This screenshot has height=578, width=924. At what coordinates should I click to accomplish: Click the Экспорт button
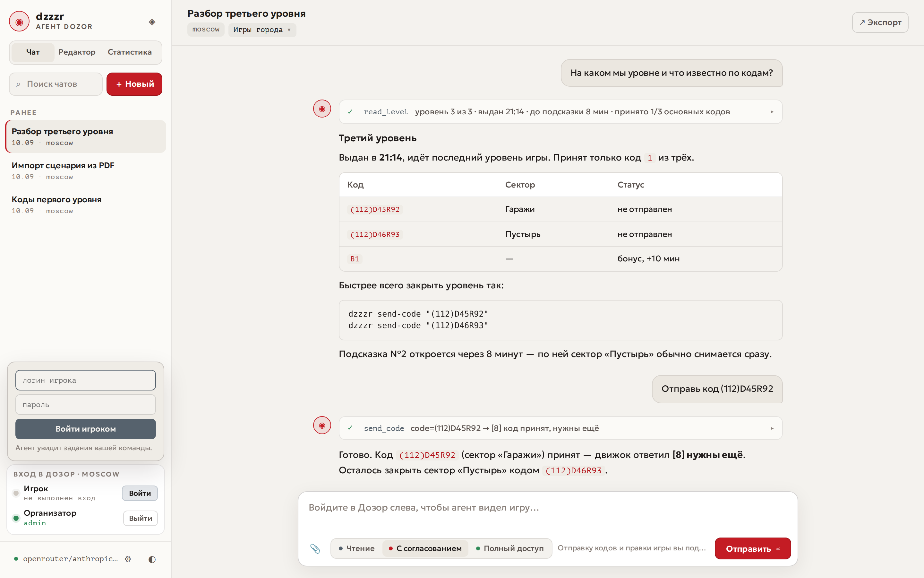coord(880,22)
